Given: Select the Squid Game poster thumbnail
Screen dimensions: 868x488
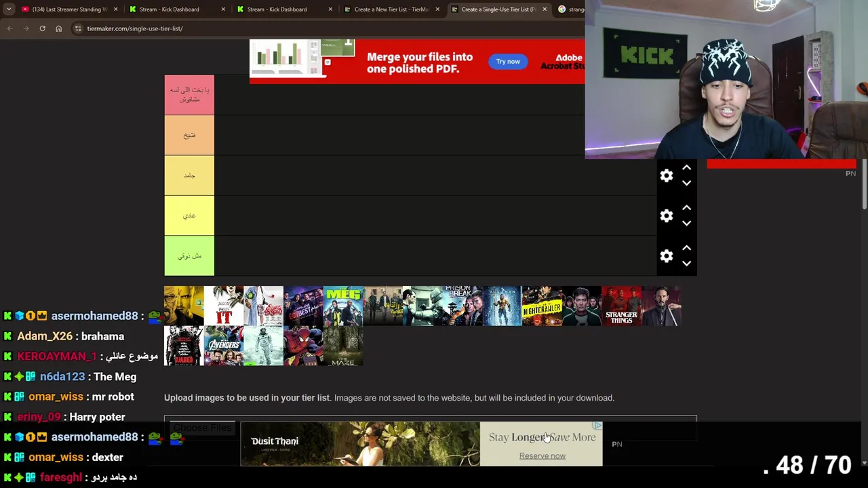Looking at the screenshot, I should (x=582, y=306).
